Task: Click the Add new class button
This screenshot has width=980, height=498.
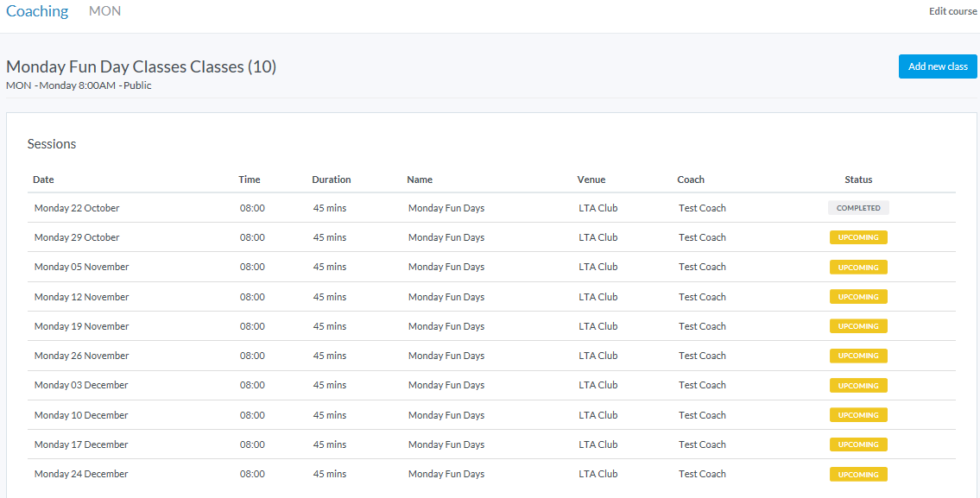Action: [937, 66]
